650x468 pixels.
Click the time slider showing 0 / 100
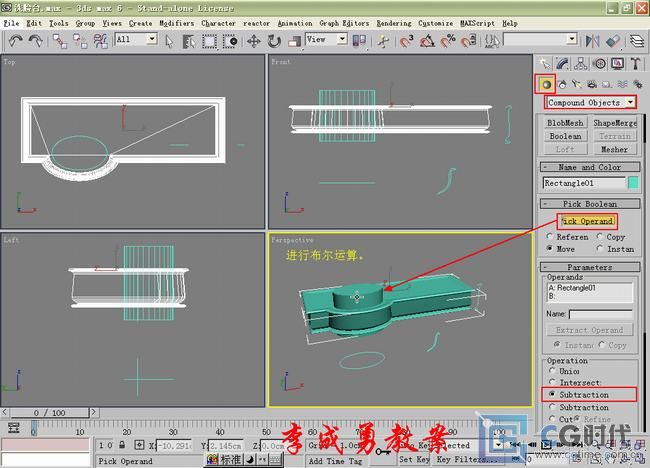(49, 412)
